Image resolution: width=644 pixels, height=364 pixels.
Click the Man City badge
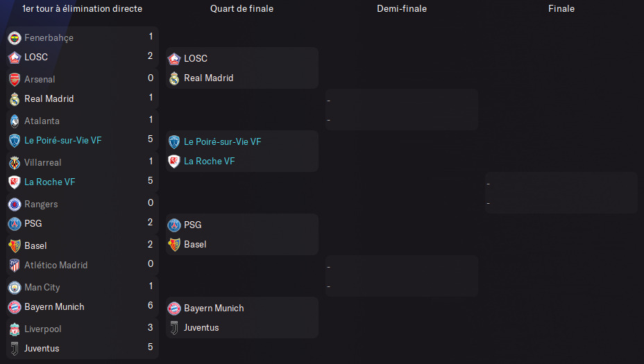pyautogui.click(x=15, y=287)
